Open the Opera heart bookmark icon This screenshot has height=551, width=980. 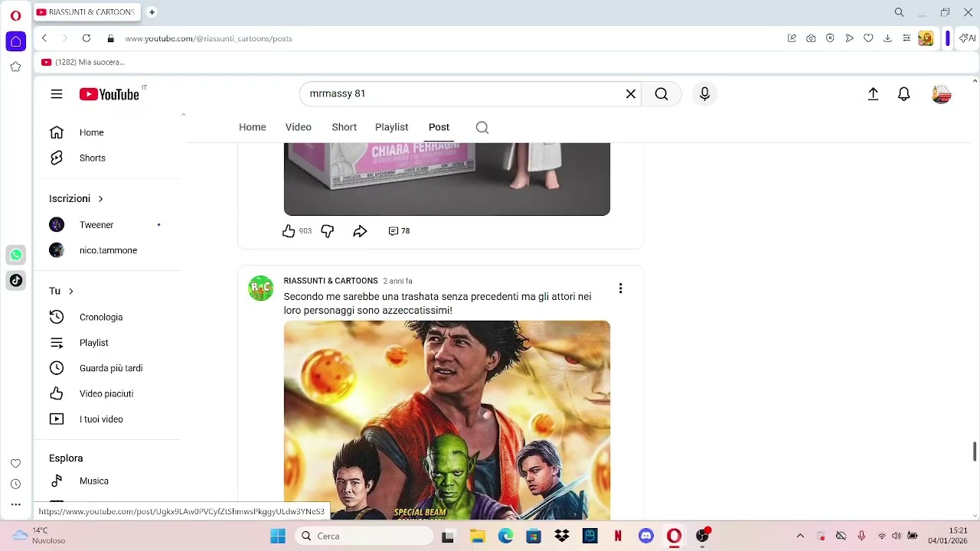pyautogui.click(x=868, y=38)
